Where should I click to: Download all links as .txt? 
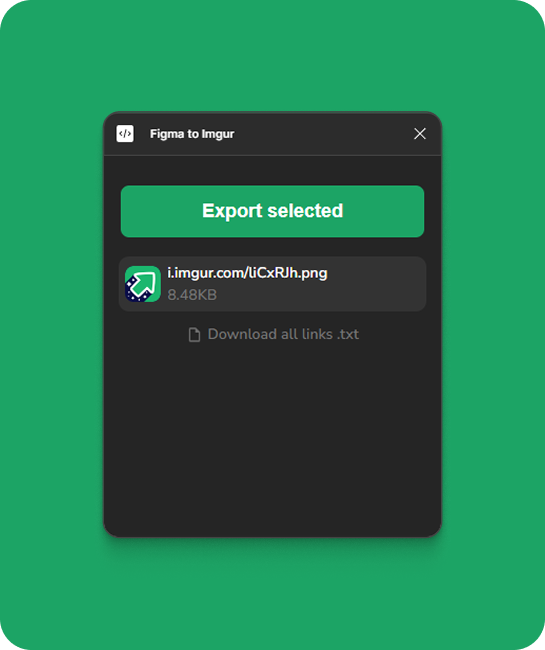(273, 334)
